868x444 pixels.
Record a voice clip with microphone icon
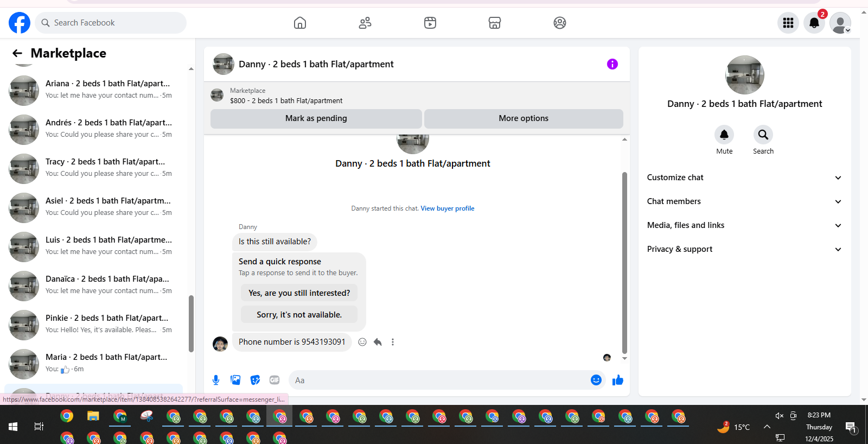coord(216,380)
